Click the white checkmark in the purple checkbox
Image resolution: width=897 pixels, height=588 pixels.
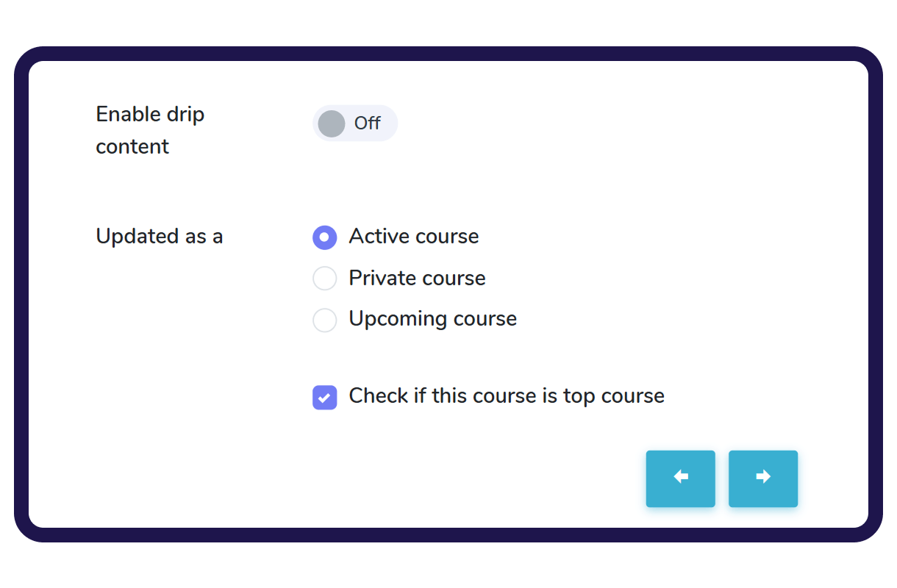324,398
